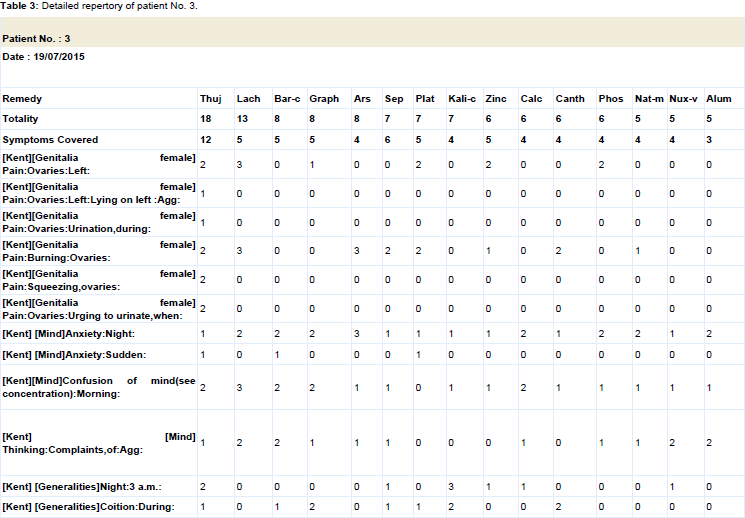Select 'Thinking:Complaints,of:Agg:' row label

pyautogui.click(x=99, y=443)
